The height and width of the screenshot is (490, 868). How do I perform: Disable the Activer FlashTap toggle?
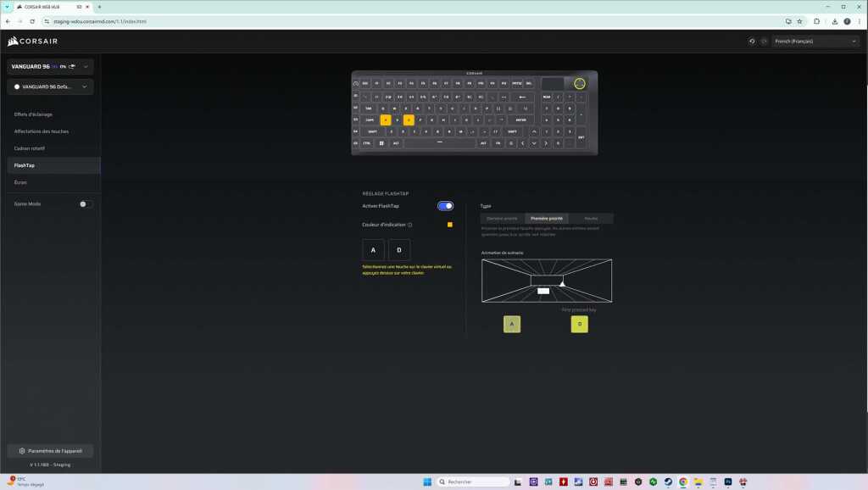[445, 206]
